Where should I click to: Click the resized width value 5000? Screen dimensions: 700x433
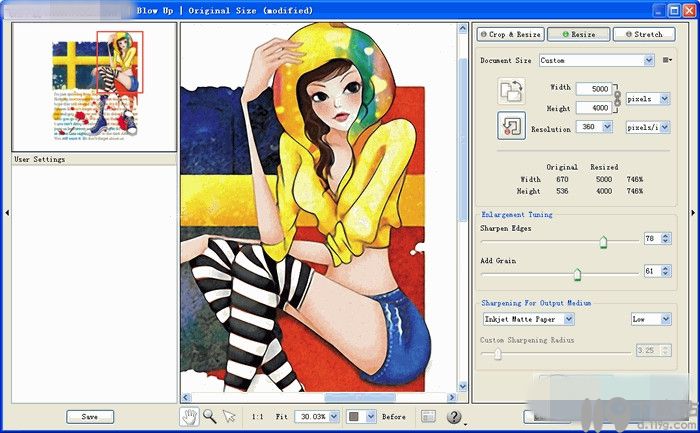604,179
